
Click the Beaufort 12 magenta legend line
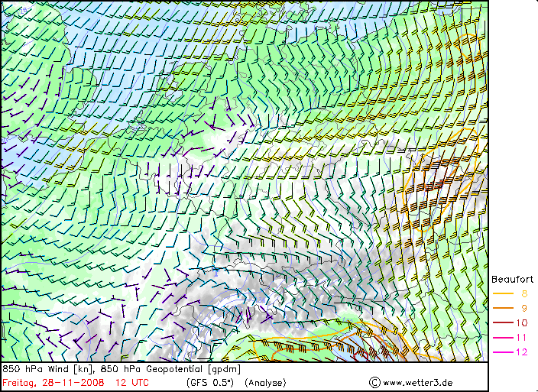(503, 352)
